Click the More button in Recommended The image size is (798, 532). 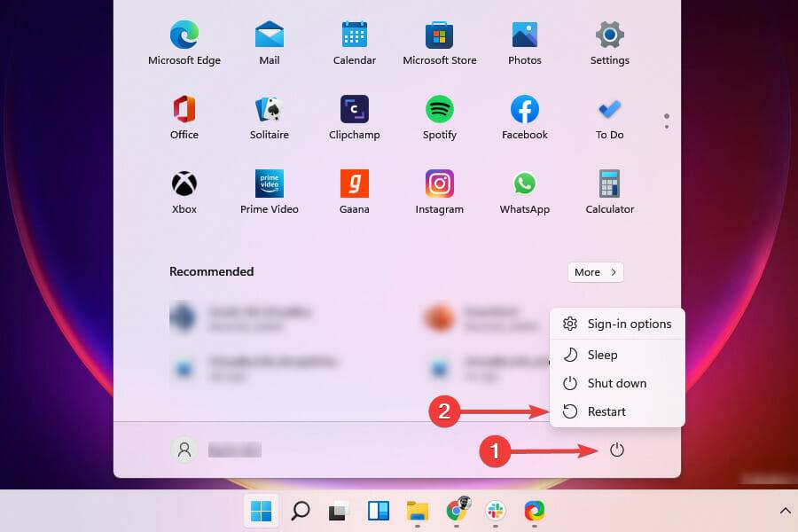click(596, 272)
